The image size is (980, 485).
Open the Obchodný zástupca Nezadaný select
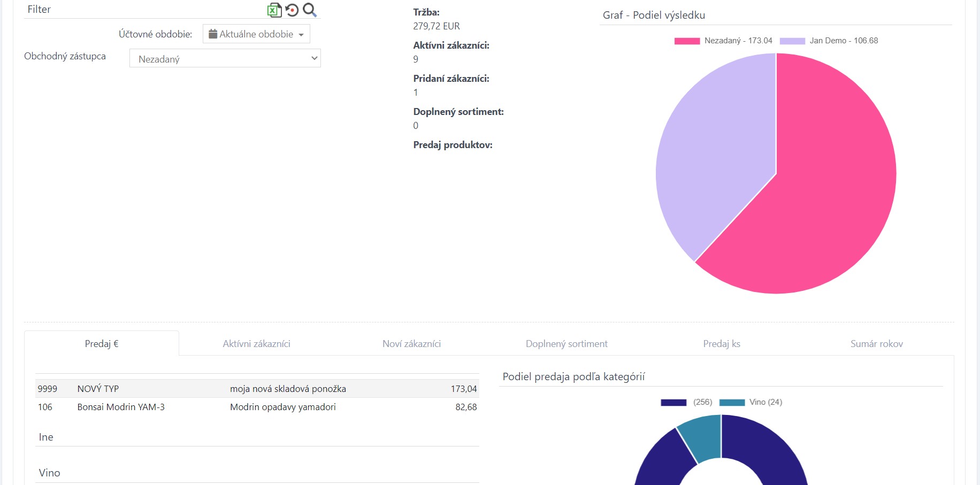tap(225, 58)
